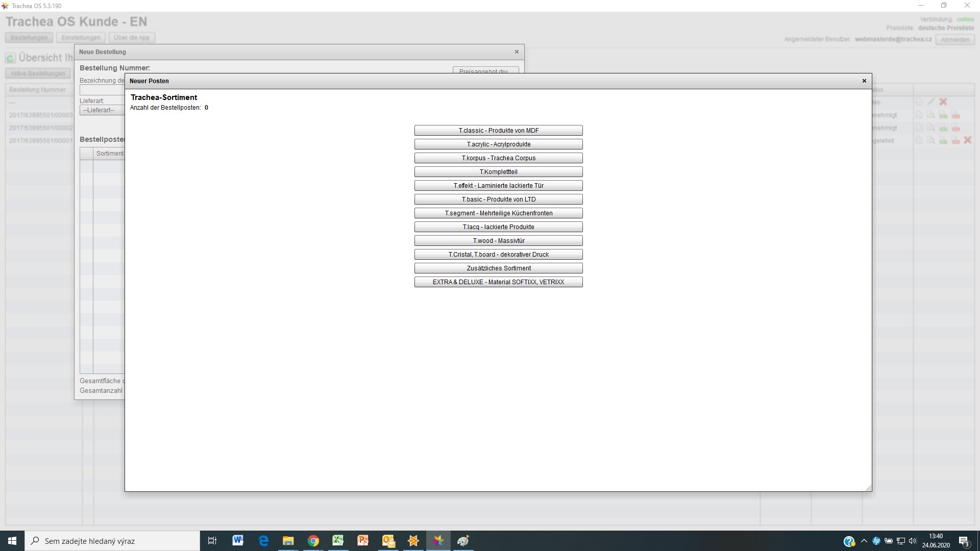Open Task View from the taskbar
This screenshot has width=980, height=551.
coord(212,541)
